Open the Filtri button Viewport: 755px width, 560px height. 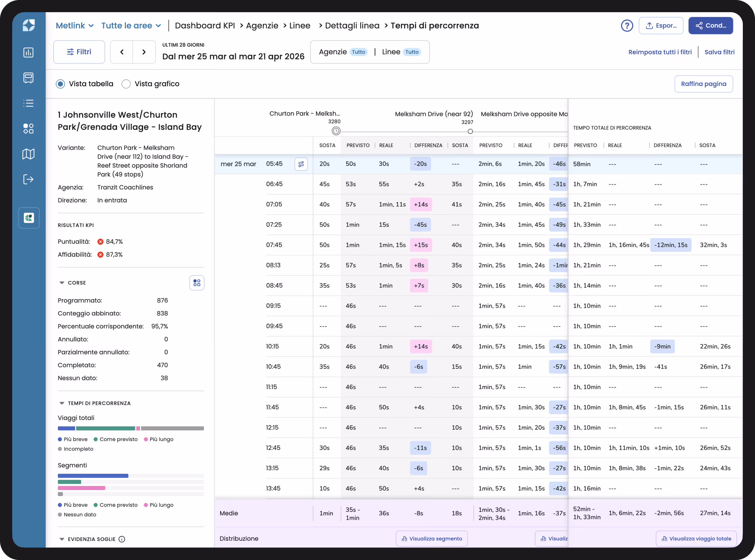(79, 52)
